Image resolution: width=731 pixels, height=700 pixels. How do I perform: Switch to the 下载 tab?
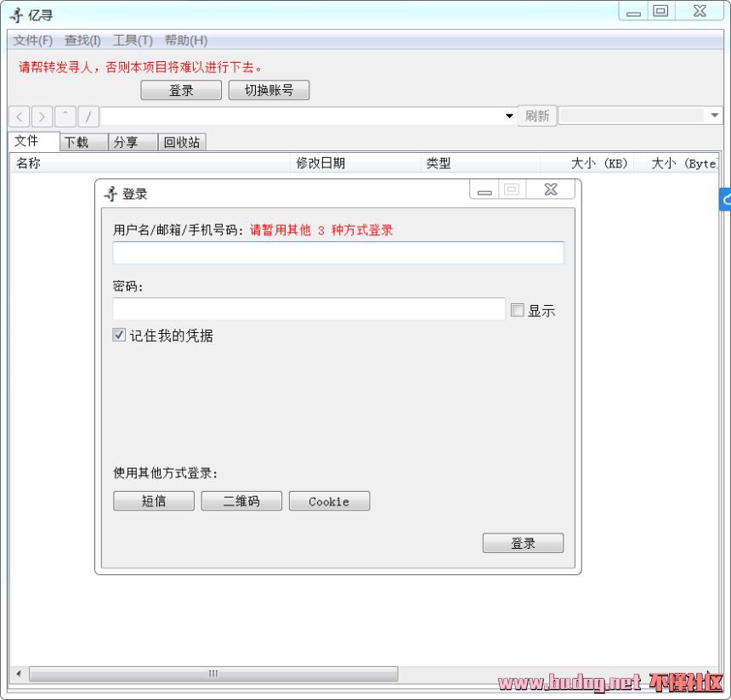(84, 142)
